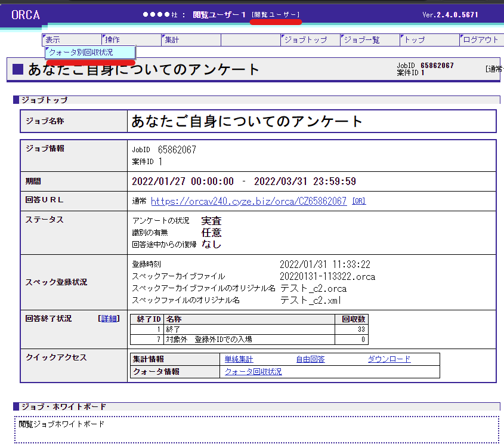Click the Ver.2.4.0.5671 version text

click(x=450, y=15)
